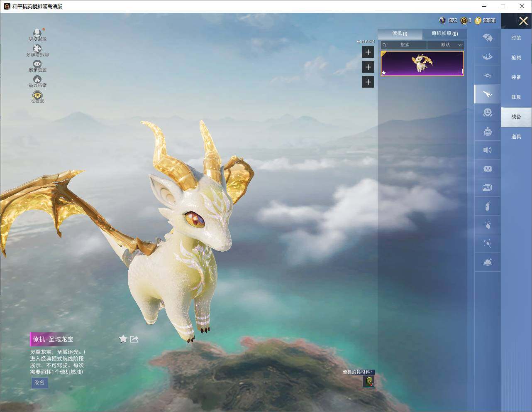Image resolution: width=532 pixels, height=412 pixels.
Task: Select the speaker voice category icon
Action: point(488,150)
